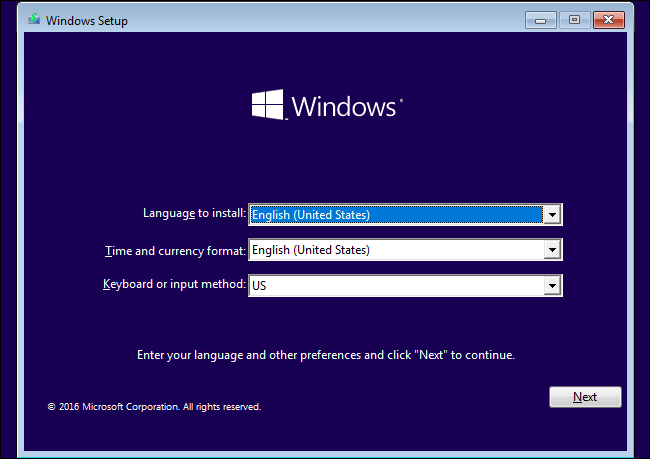Click the Windows Setup title bar icon
The image size is (650, 459).
[32, 20]
